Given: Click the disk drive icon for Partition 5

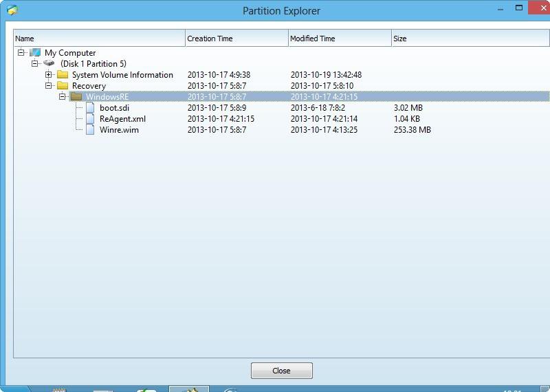Looking at the screenshot, I should (49, 64).
